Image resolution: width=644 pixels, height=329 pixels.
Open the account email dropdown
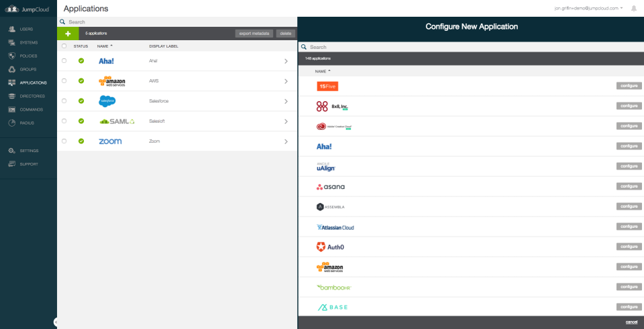(588, 8)
